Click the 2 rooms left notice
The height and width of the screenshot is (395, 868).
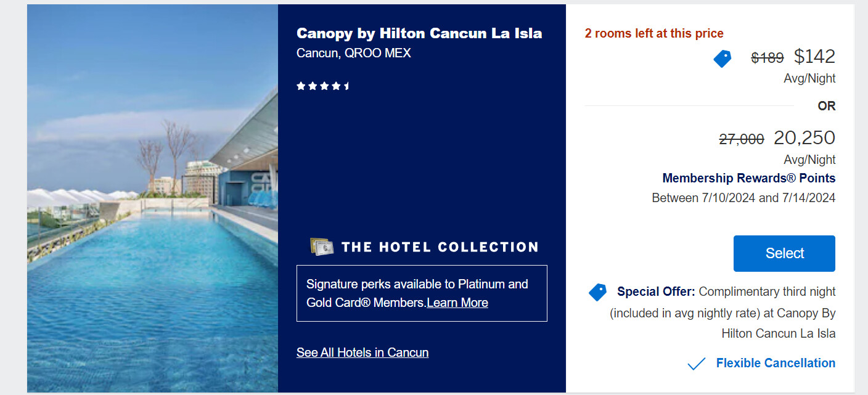[x=654, y=33]
